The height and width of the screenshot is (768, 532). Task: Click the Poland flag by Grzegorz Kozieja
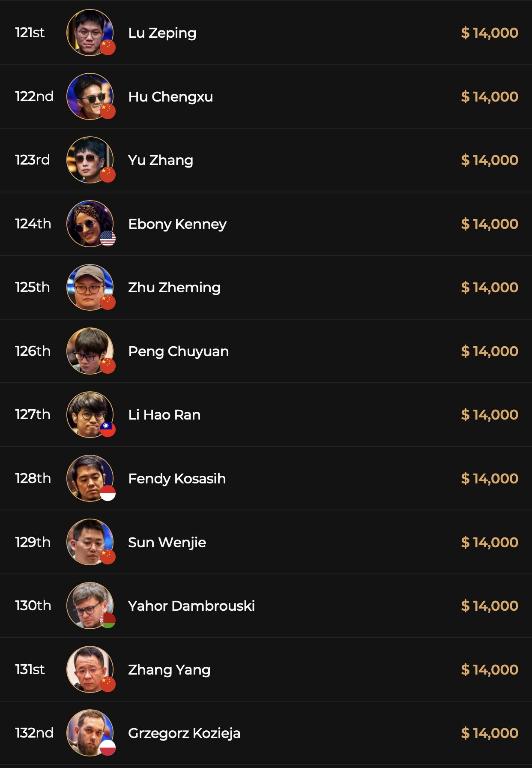click(108, 747)
